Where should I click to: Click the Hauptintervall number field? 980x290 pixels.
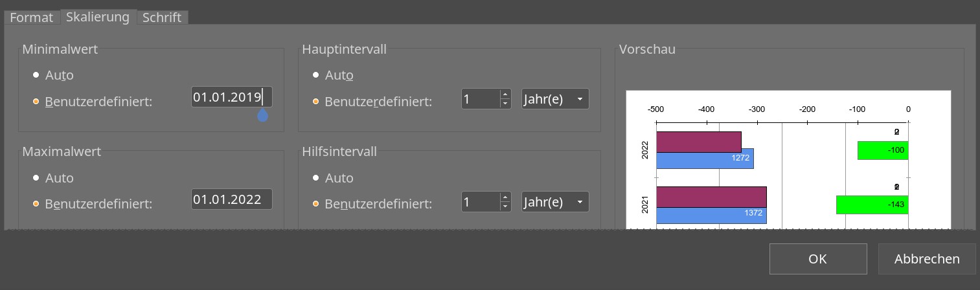[x=480, y=99]
